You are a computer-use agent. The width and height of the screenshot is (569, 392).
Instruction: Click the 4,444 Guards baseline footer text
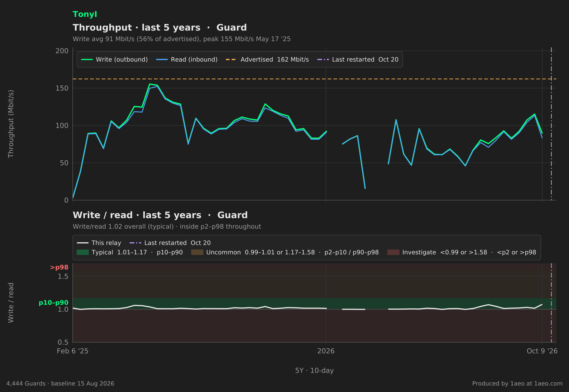point(60,384)
